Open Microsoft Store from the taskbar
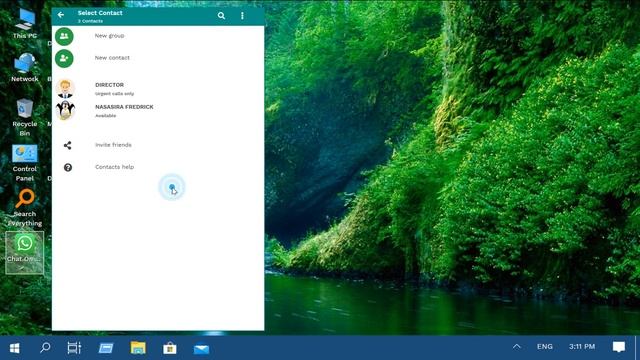The width and height of the screenshot is (640, 360). tap(170, 348)
